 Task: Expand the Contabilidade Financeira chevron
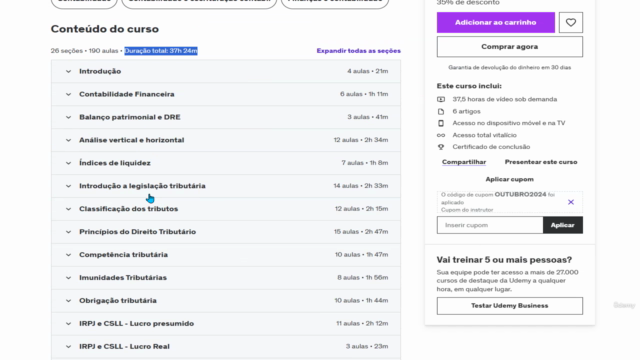[x=68, y=94]
